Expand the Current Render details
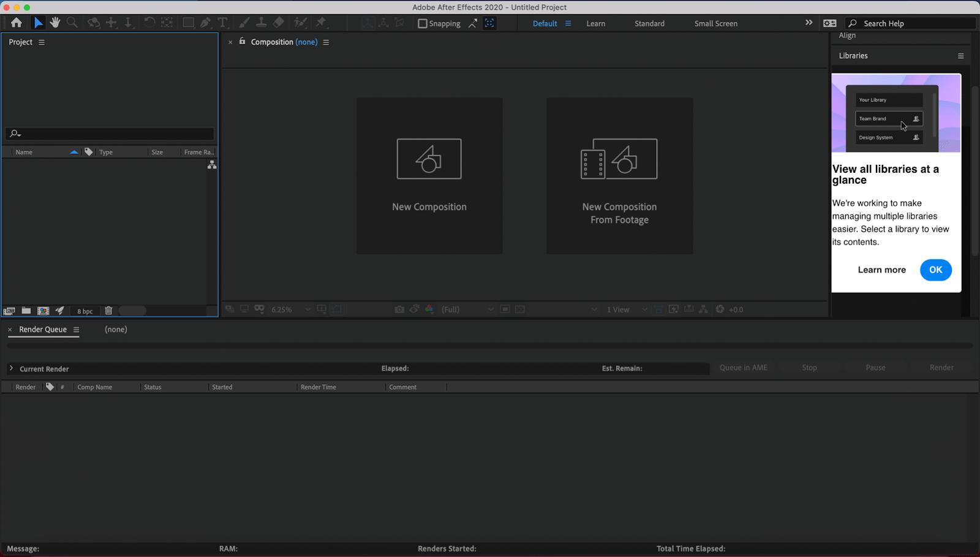This screenshot has width=980, height=557. pyautogui.click(x=11, y=368)
